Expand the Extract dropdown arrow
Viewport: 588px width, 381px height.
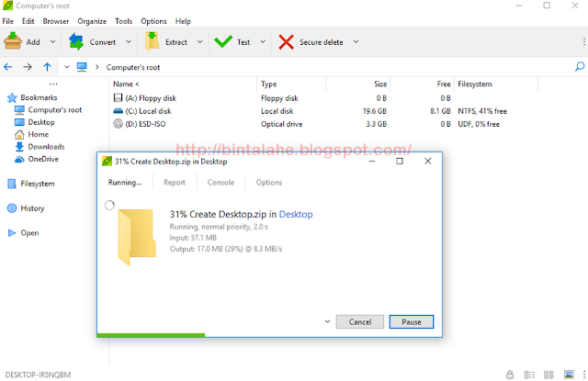[x=200, y=41]
